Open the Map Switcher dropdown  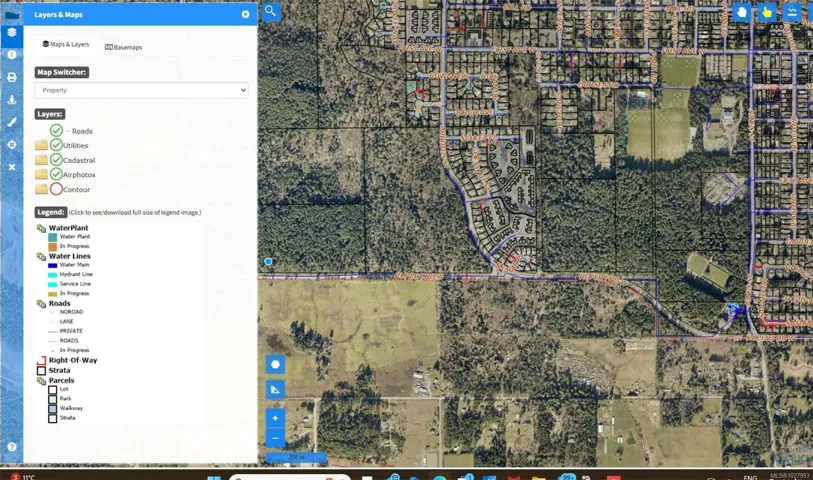[x=141, y=90]
